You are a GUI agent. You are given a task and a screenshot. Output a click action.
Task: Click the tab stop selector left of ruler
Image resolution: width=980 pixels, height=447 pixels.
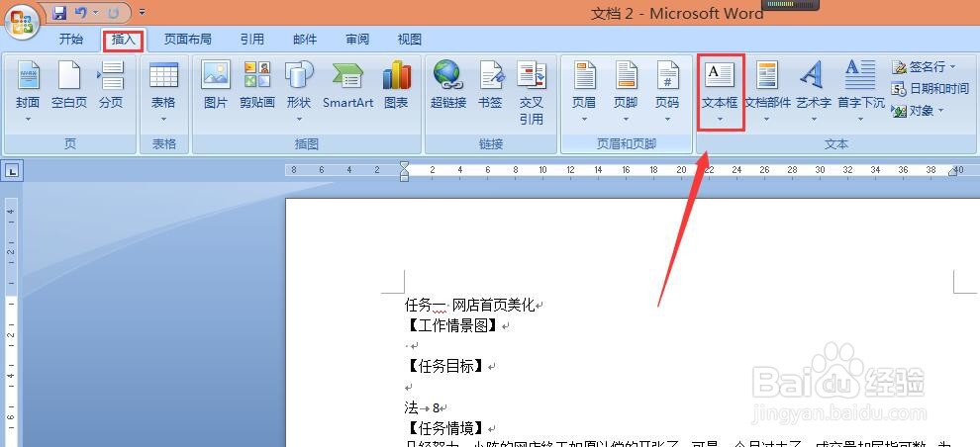point(13,170)
